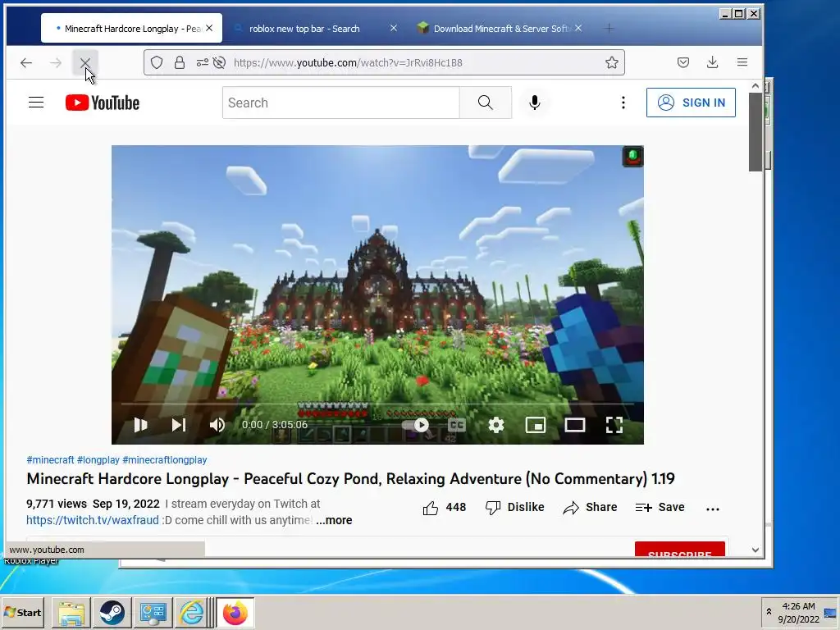Click the #longplay hashtag
The height and width of the screenshot is (630, 840).
(x=98, y=459)
